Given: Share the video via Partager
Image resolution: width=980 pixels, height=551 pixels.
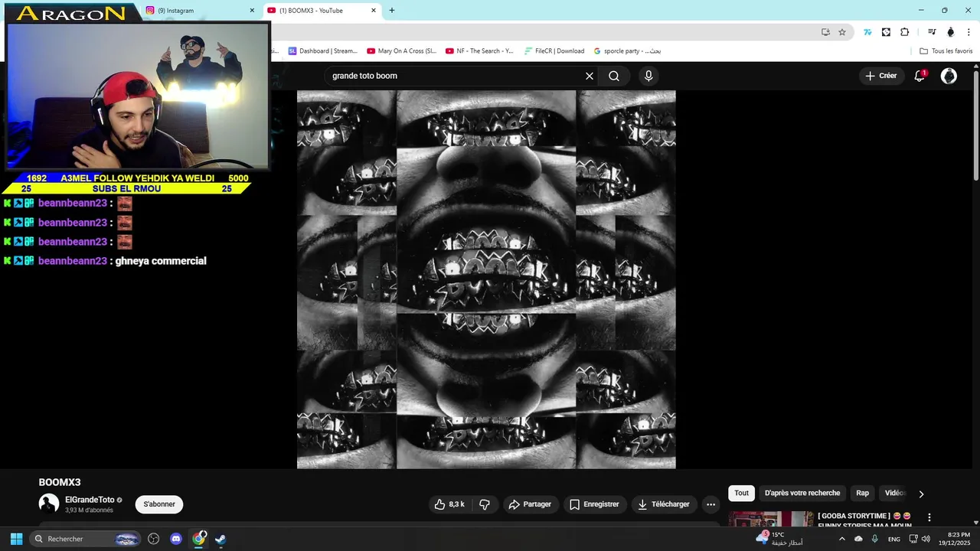Looking at the screenshot, I should coord(530,504).
